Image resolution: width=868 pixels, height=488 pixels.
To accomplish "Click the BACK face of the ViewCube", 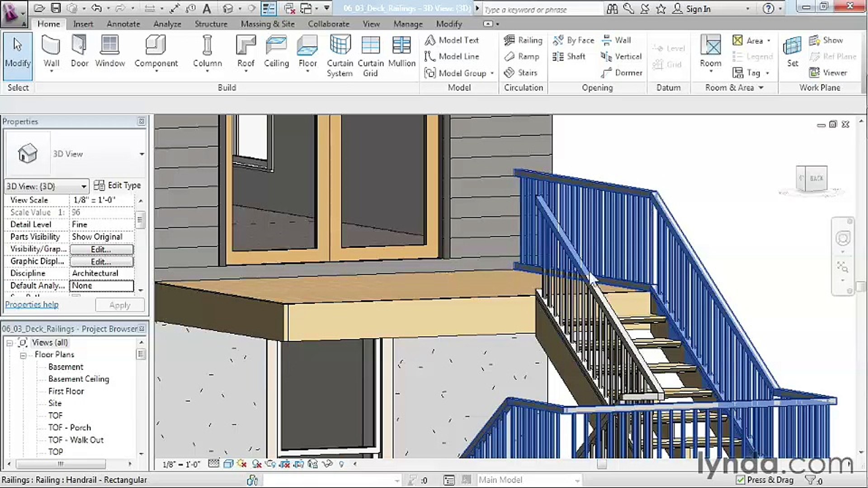I will pyautogui.click(x=816, y=178).
